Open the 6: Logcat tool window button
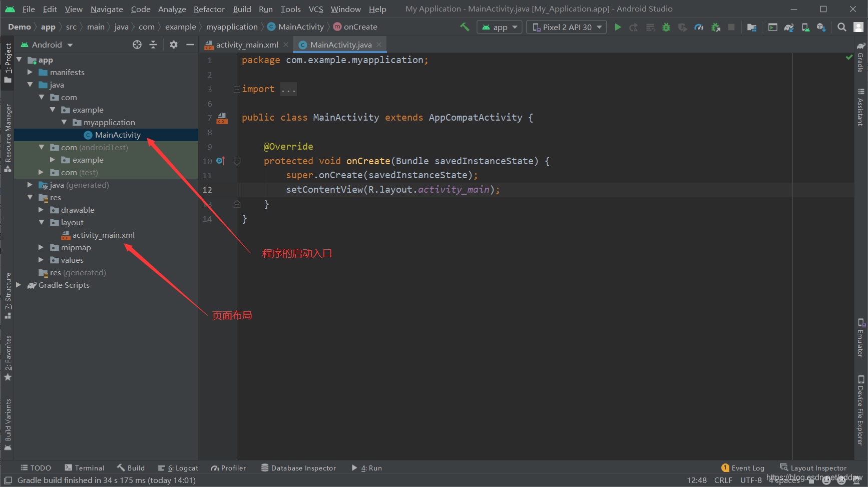 point(178,468)
